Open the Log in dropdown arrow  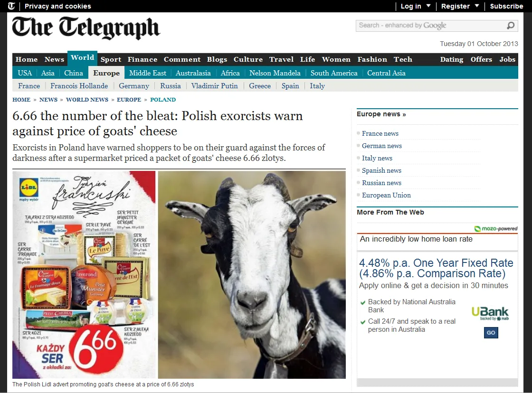point(428,6)
